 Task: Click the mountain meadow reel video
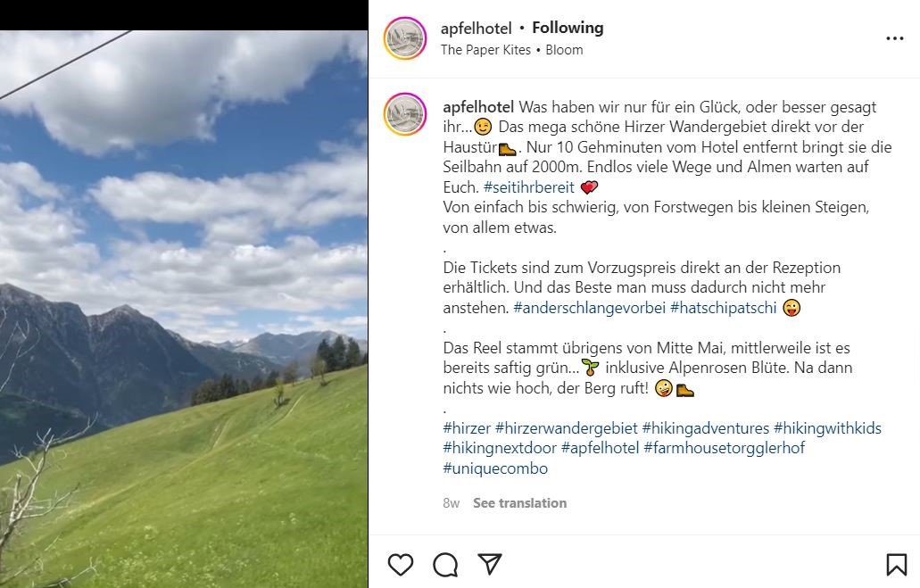click(184, 310)
